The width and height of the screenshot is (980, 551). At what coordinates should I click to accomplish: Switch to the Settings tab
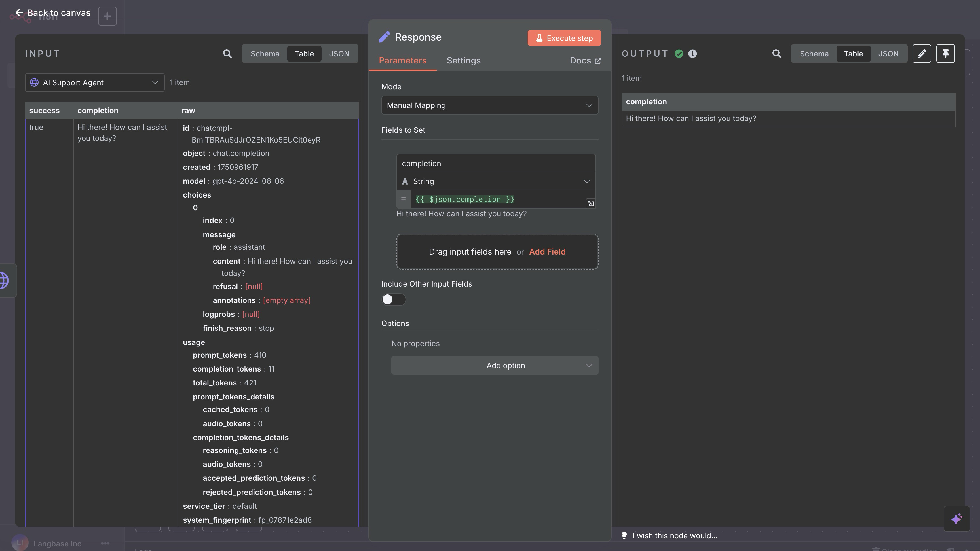coord(463,60)
